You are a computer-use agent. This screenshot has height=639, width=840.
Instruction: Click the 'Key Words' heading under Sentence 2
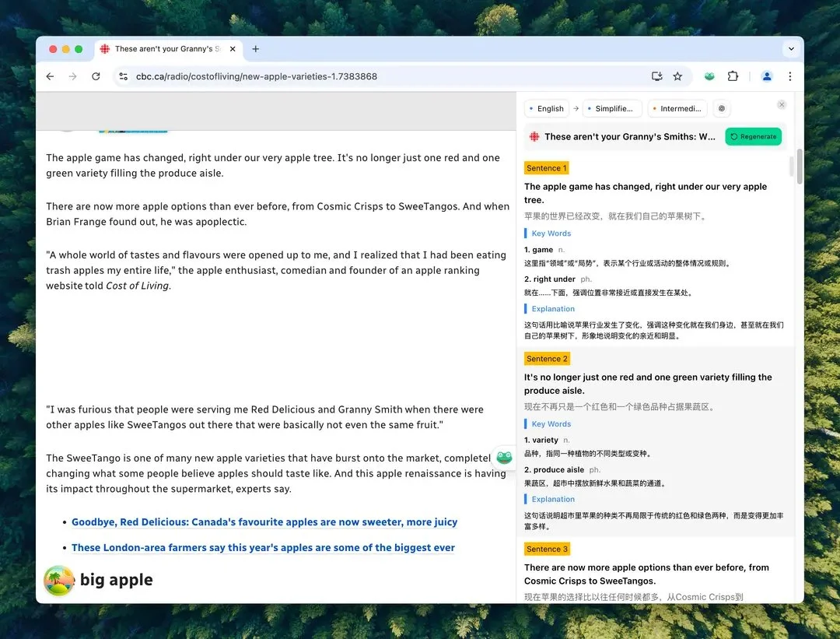click(x=551, y=424)
